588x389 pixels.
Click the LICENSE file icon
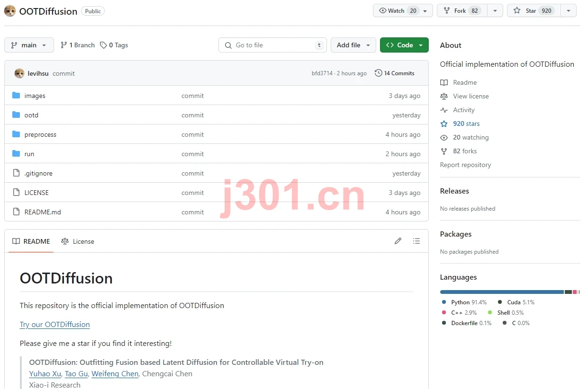(x=16, y=193)
